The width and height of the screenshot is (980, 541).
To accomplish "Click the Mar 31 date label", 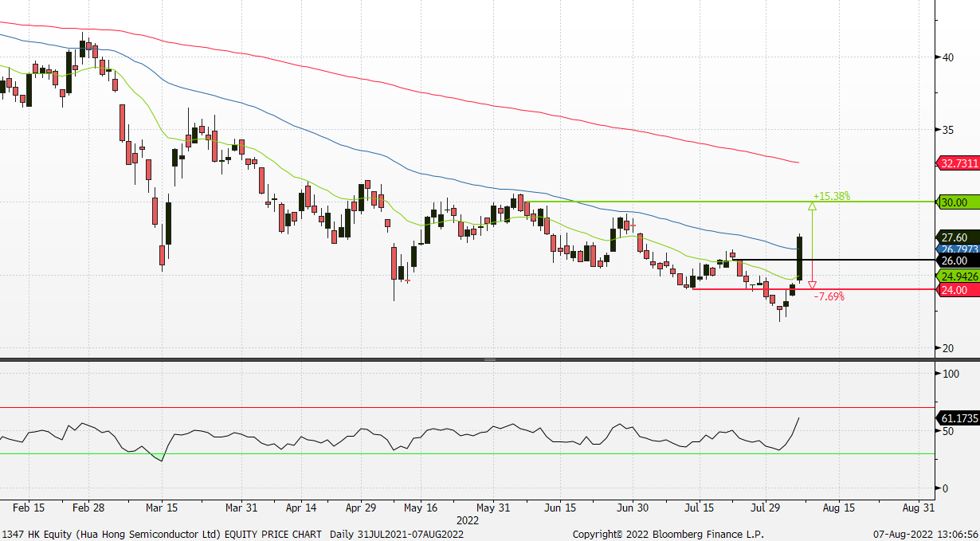I will (241, 507).
